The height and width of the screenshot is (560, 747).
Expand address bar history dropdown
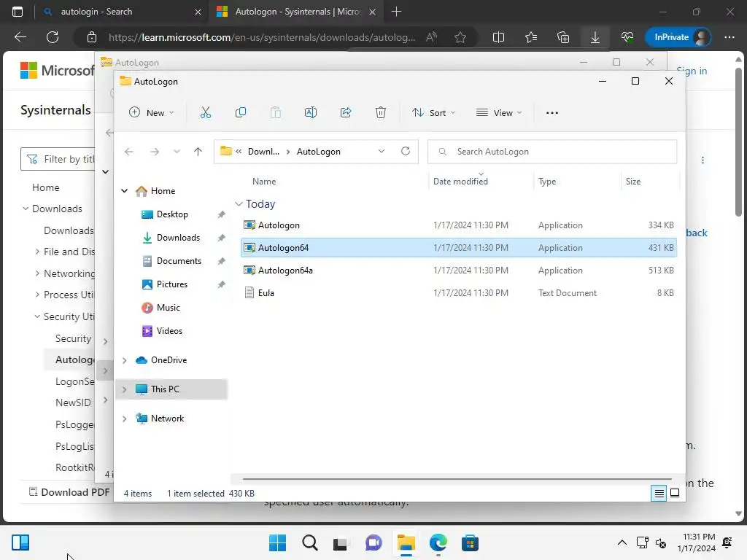click(382, 152)
